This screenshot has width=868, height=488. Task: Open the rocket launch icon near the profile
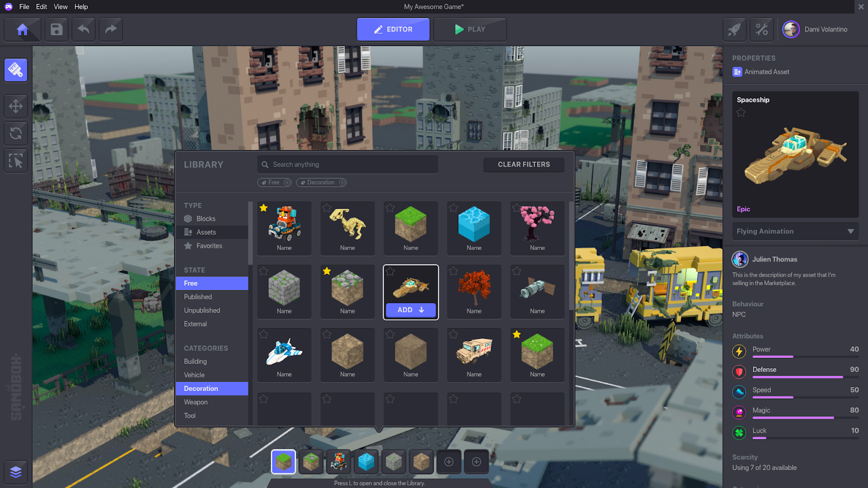tap(734, 29)
